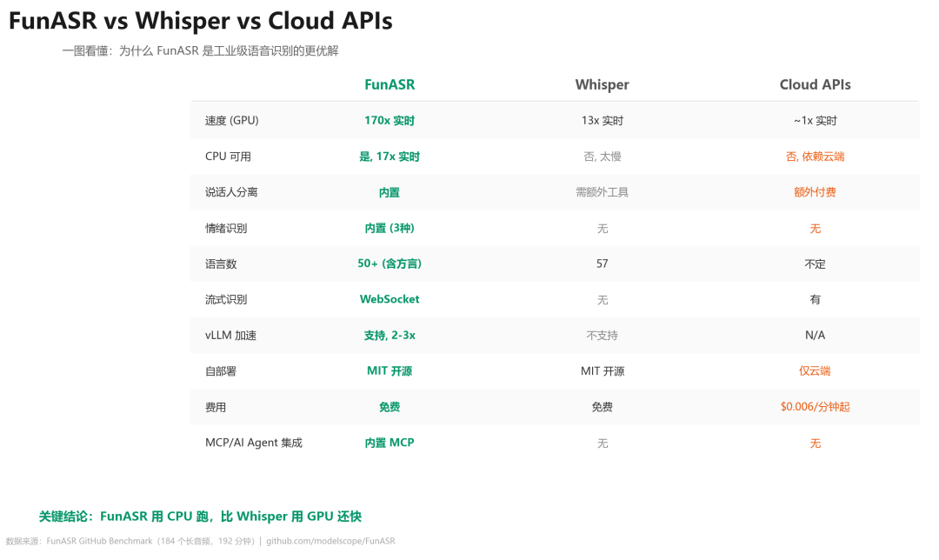Click the "否, 太慢" cell

pos(602,157)
